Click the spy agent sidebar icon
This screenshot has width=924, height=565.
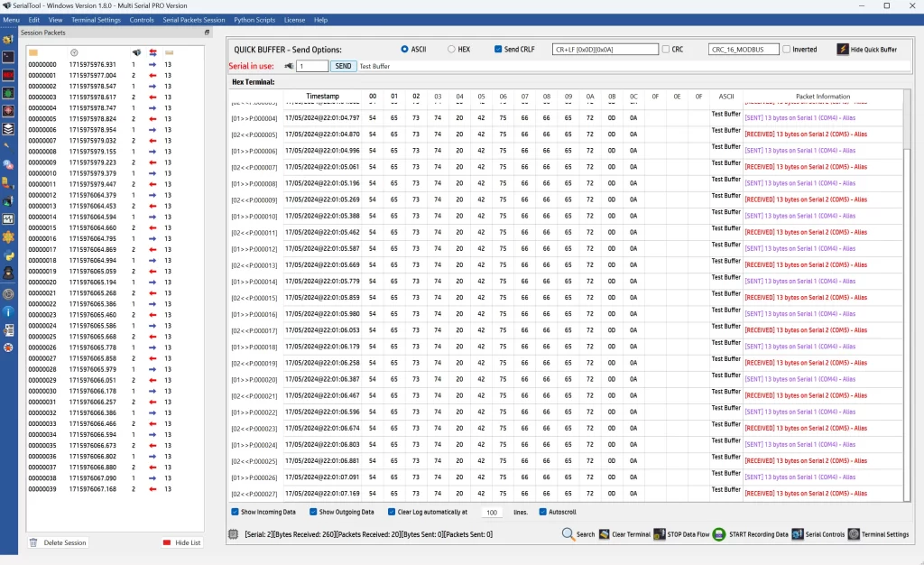(x=8, y=273)
